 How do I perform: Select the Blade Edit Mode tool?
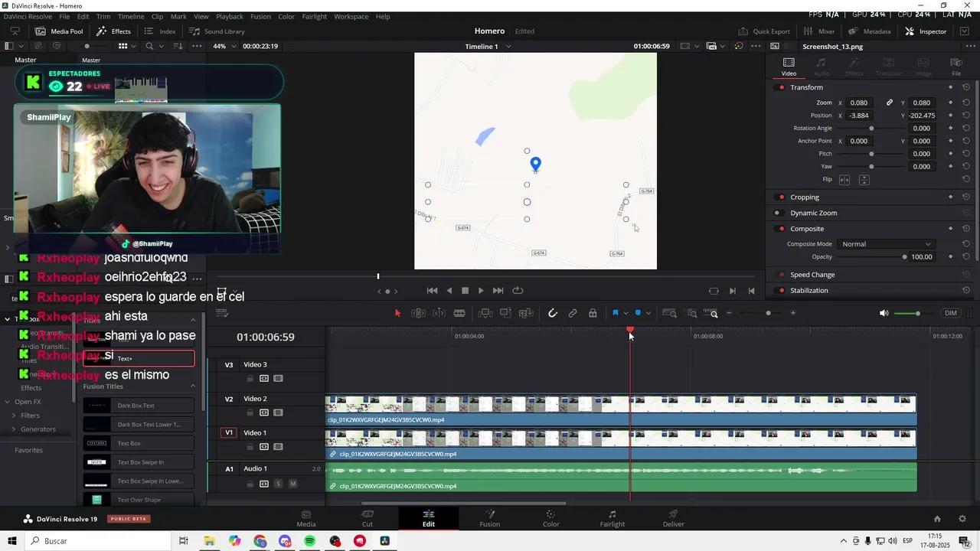(459, 313)
